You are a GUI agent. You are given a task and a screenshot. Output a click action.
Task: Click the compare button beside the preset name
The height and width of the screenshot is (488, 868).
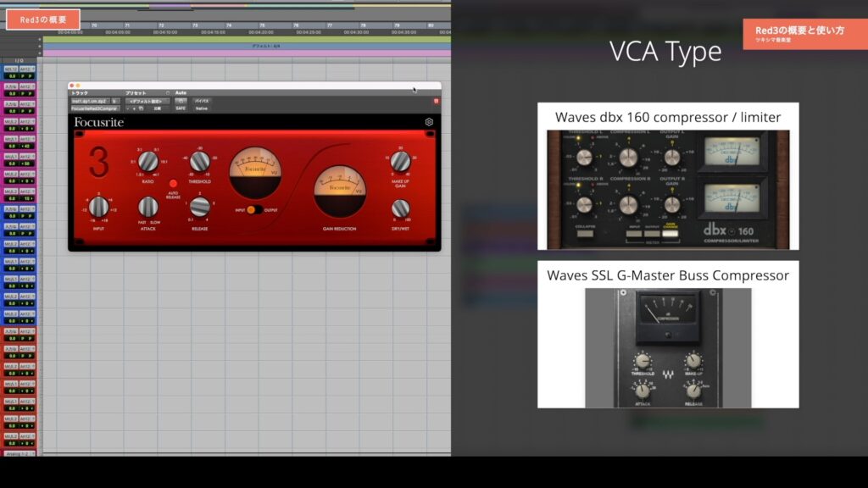tap(157, 108)
